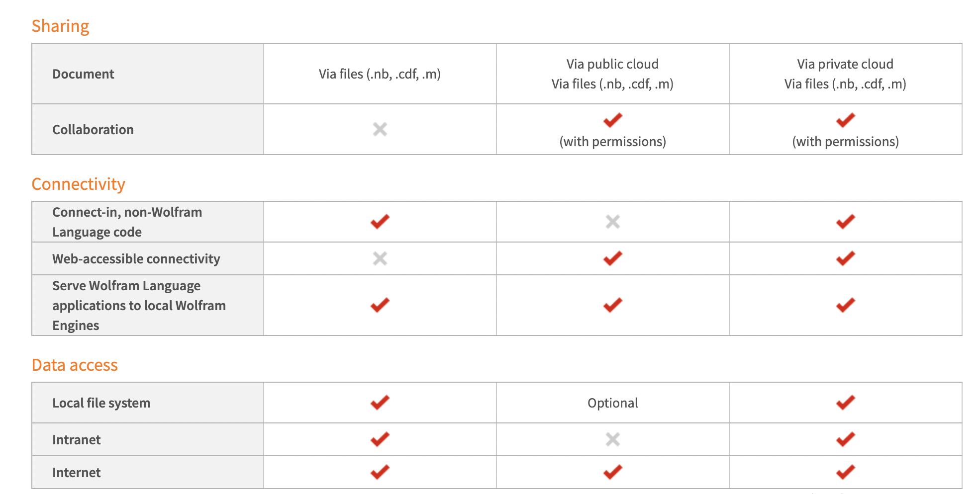Viewport: 980px width, 494px height.
Task: Click the first checkmark in Serve Wolfram Language row
Action: (x=380, y=305)
